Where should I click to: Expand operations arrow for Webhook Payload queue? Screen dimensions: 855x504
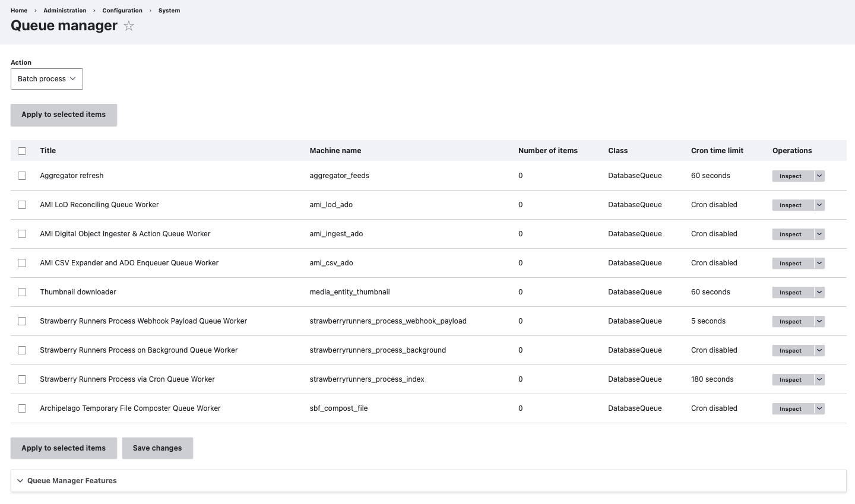[x=819, y=321]
